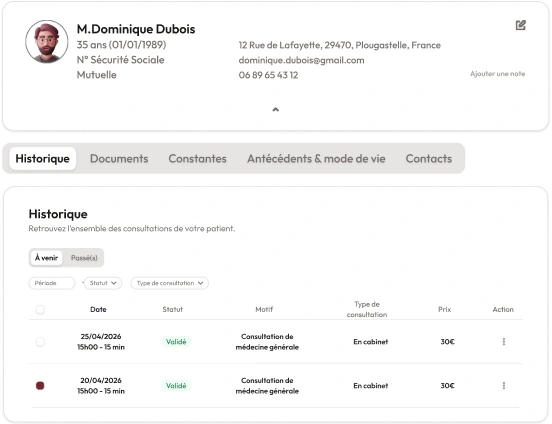The image size is (552, 424).
Task: Click Dominique Dubois's avatar picture
Action: pos(46,42)
